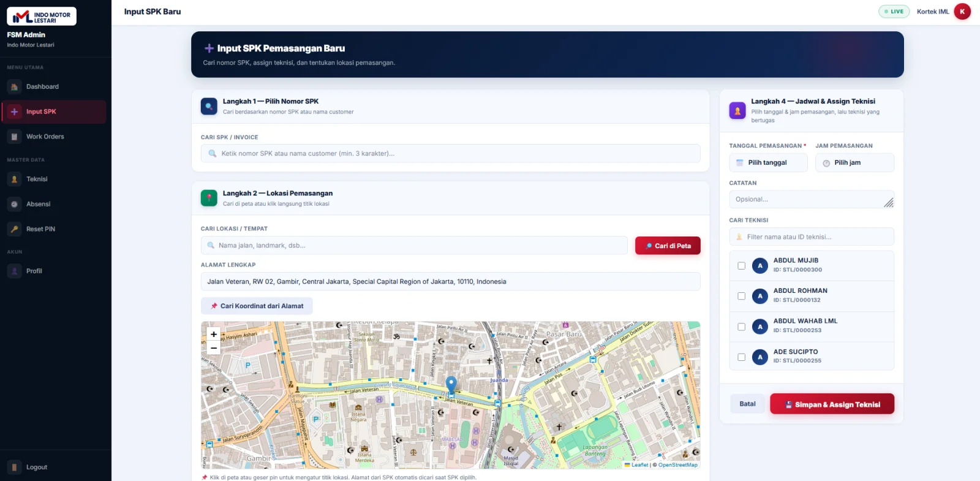Select the Input SPK plus icon
The image size is (980, 481).
pyautogui.click(x=14, y=112)
